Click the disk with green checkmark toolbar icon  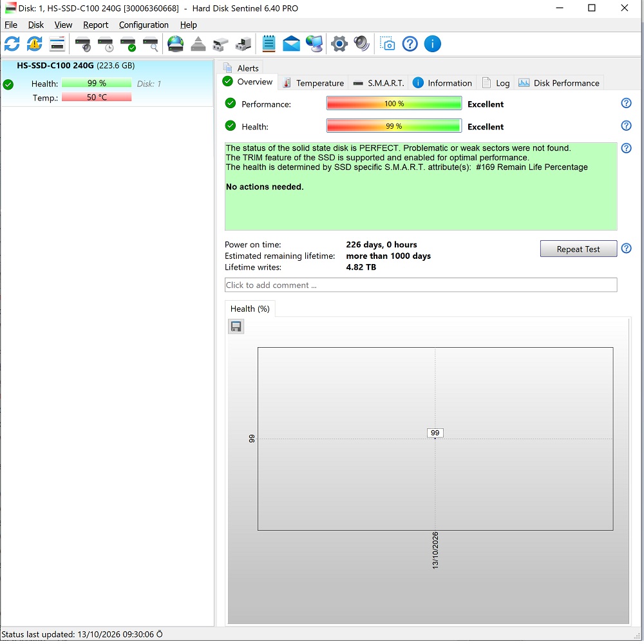(128, 44)
